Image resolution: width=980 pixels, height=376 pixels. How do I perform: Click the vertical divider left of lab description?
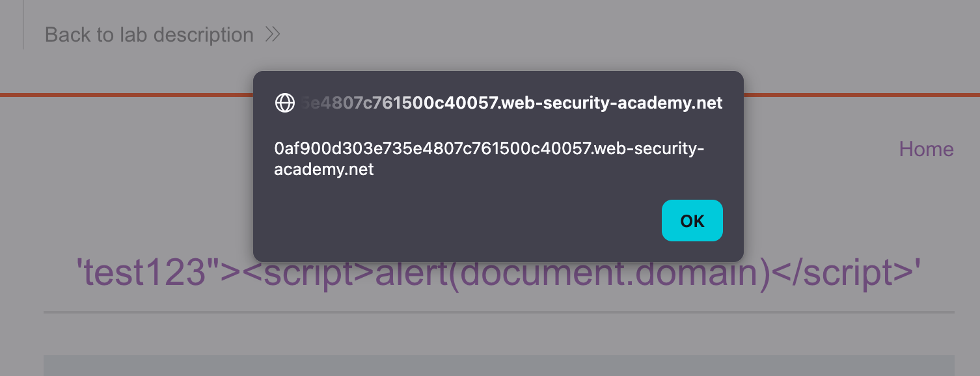point(23,26)
